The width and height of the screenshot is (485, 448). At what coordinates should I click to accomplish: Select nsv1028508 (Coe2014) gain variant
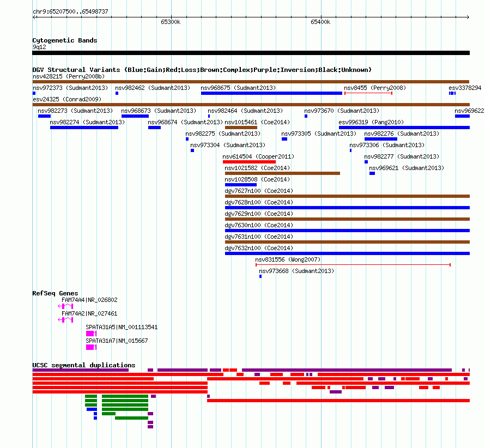pos(241,185)
